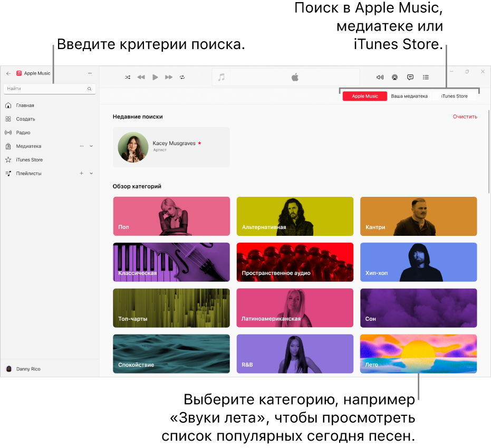Show the lyrics panel
The width and height of the screenshot is (491, 448).
pos(410,77)
